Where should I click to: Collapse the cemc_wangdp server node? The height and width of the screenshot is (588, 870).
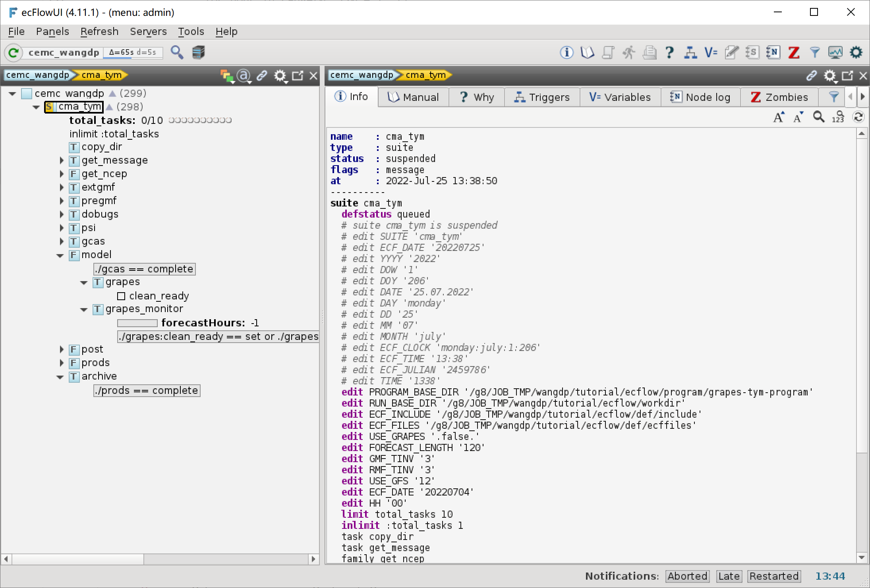click(x=12, y=94)
